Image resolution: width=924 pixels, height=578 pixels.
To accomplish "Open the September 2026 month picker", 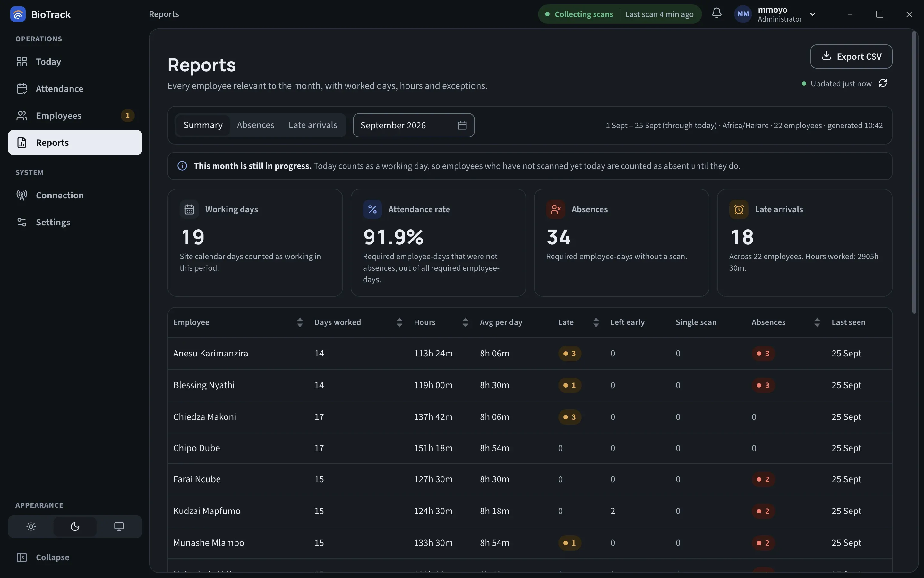I will 414,125.
